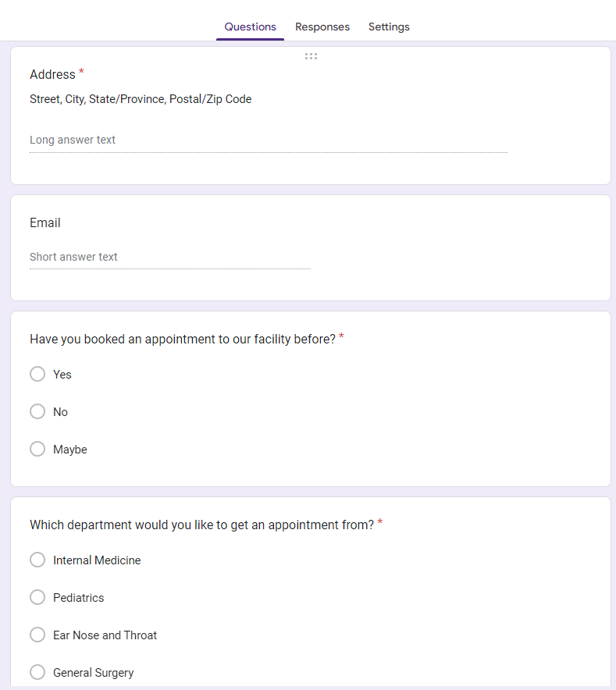Screen dimensions: 616x690
Task: Click the drag handle above Address question
Action: (311, 56)
